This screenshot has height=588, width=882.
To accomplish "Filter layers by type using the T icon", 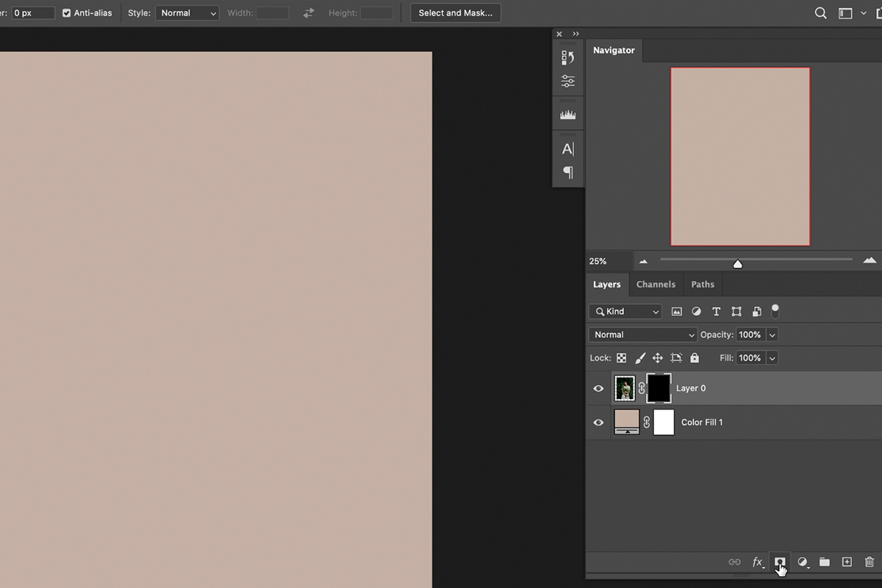I will [716, 311].
